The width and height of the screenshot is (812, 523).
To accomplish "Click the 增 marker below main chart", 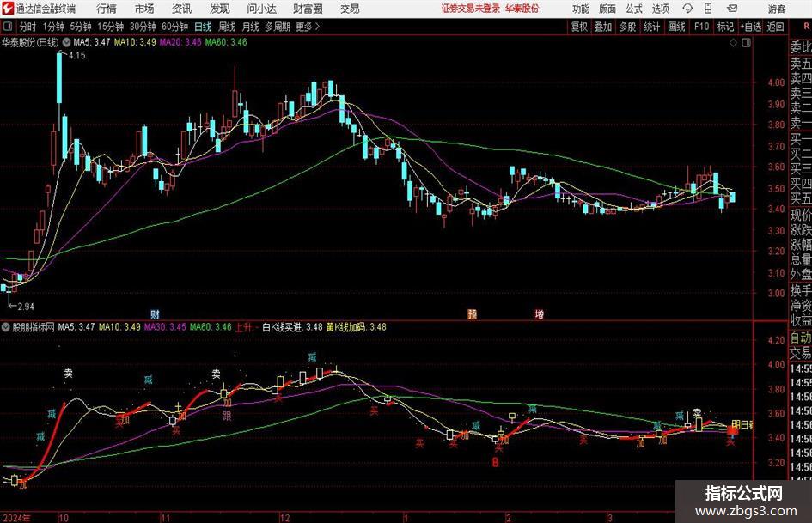I will pyautogui.click(x=540, y=314).
